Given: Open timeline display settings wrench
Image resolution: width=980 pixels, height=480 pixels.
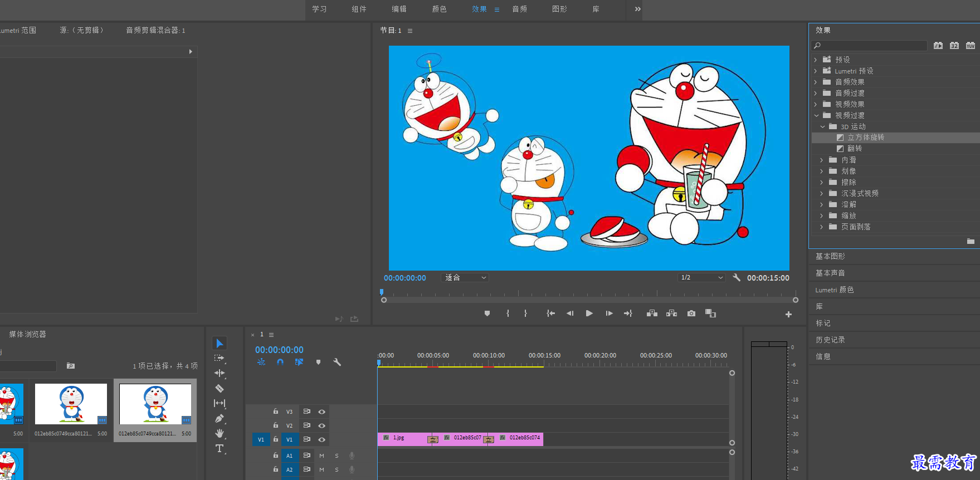Looking at the screenshot, I should coord(337,362).
